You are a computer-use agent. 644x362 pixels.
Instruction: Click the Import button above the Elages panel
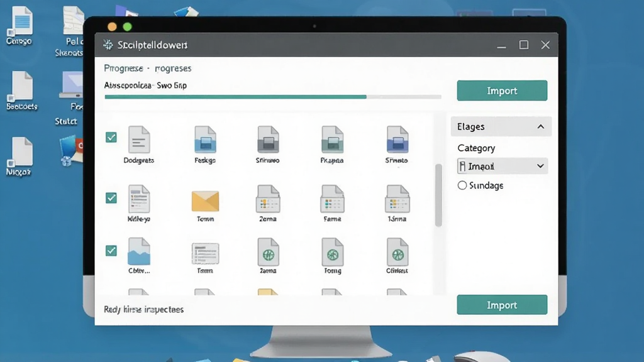click(502, 90)
